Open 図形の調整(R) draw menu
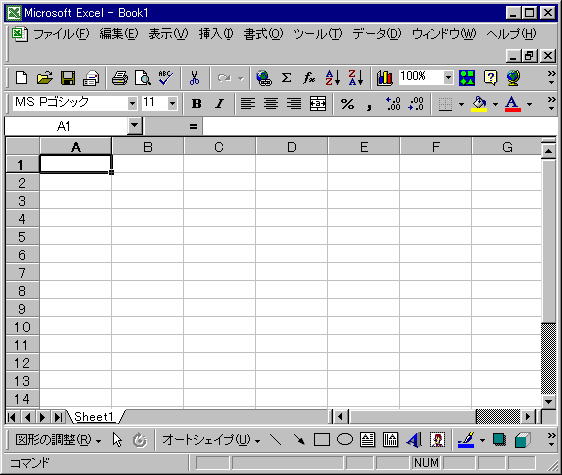This screenshot has height=475, width=562. pyautogui.click(x=58, y=440)
